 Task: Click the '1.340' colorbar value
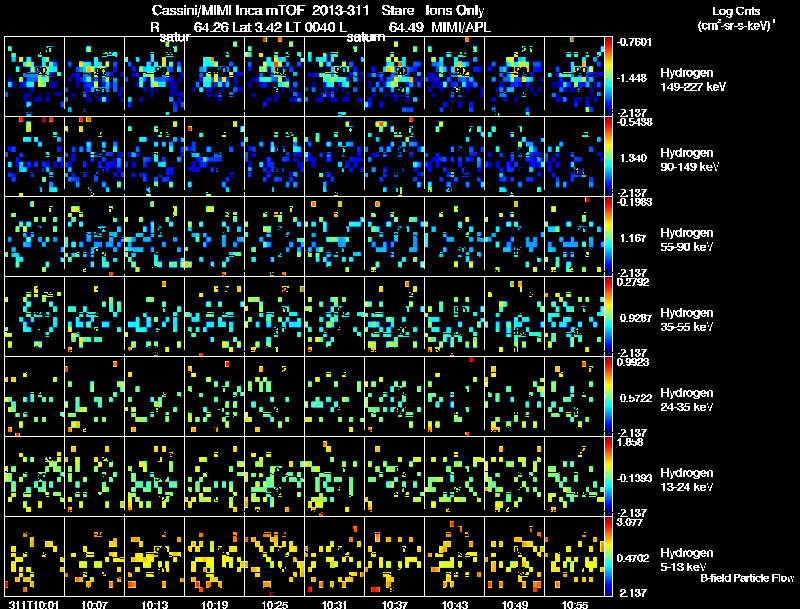633,158
